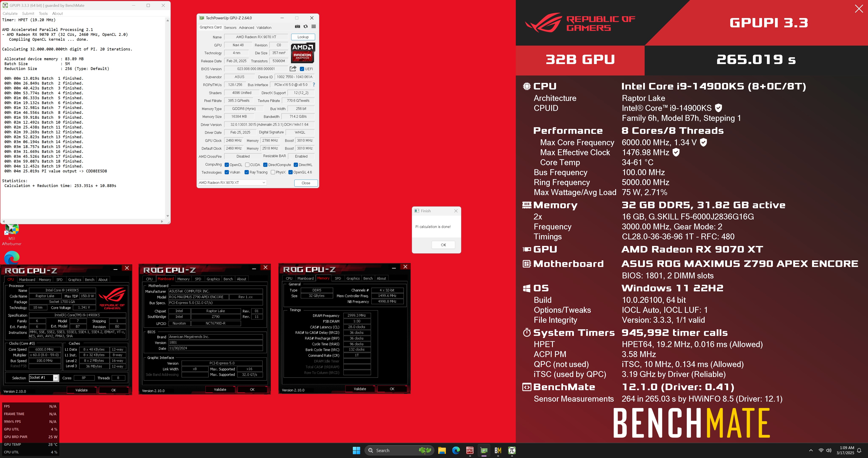Click the CPUID verified shield badge

718,108
